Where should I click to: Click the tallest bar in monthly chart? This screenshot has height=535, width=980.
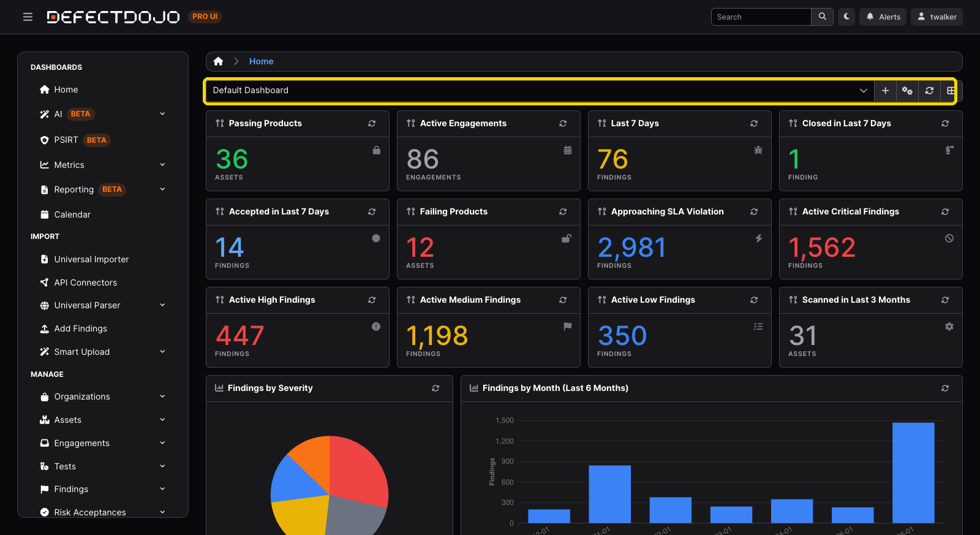(x=913, y=472)
